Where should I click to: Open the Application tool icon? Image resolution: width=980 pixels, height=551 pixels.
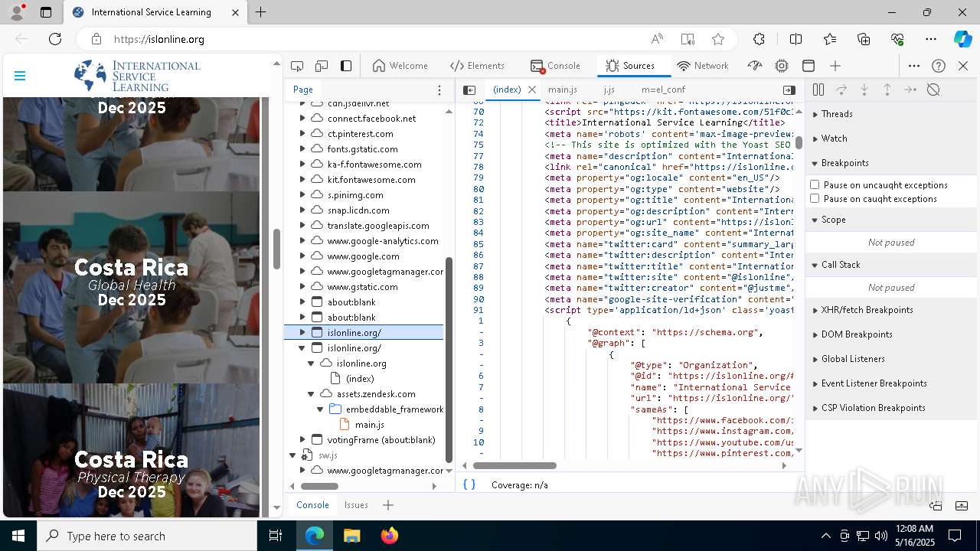(808, 66)
